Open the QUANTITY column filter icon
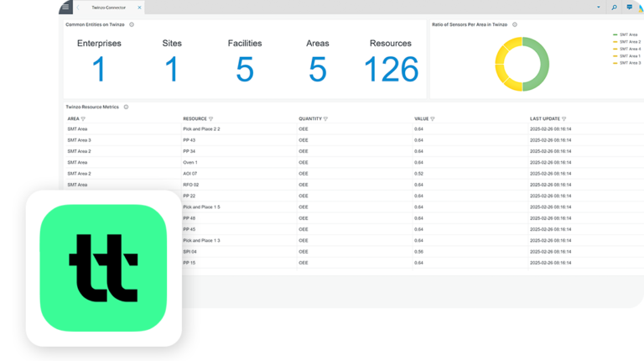 [x=325, y=119]
